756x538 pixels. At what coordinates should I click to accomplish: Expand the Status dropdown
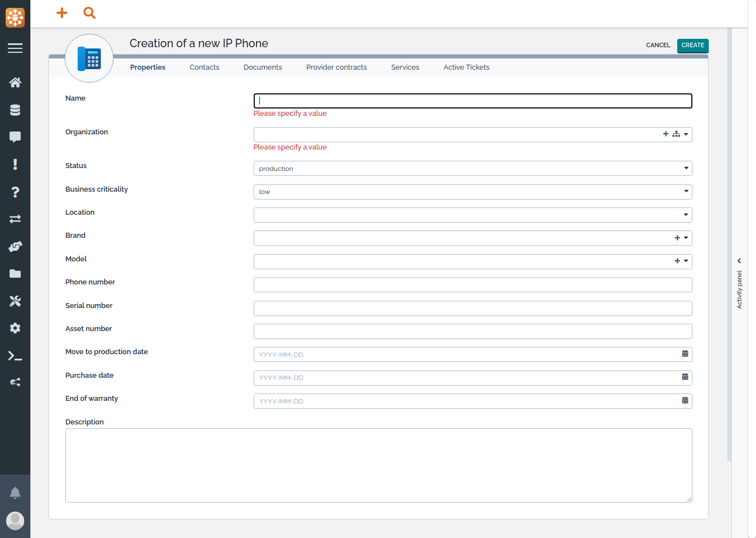686,169
